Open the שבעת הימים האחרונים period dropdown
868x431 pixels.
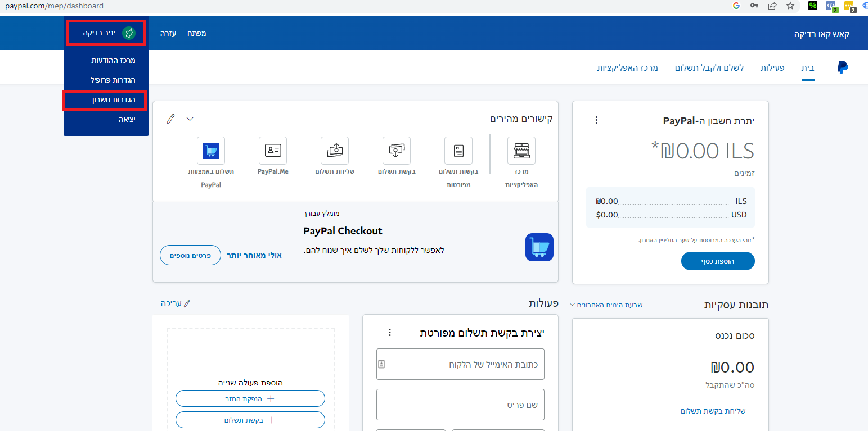point(606,305)
